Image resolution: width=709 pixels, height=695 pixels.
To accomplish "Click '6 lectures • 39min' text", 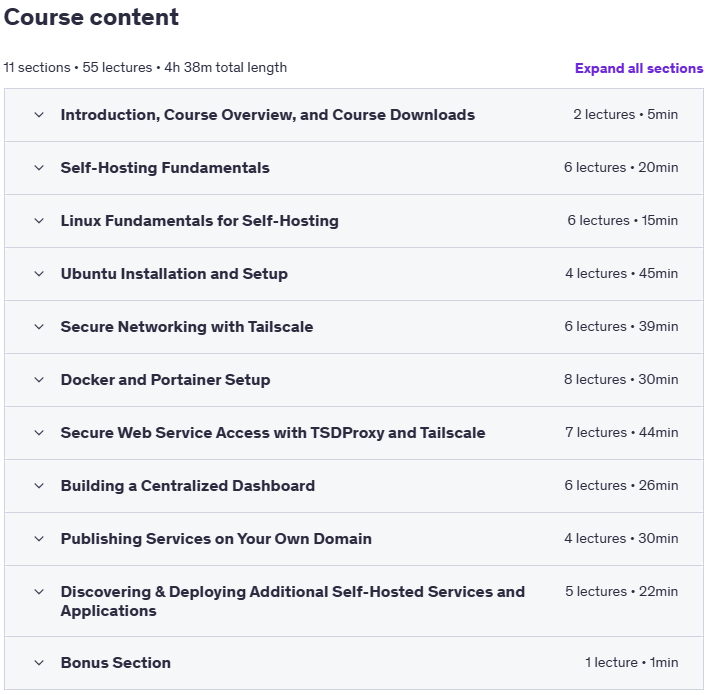I will pos(621,326).
